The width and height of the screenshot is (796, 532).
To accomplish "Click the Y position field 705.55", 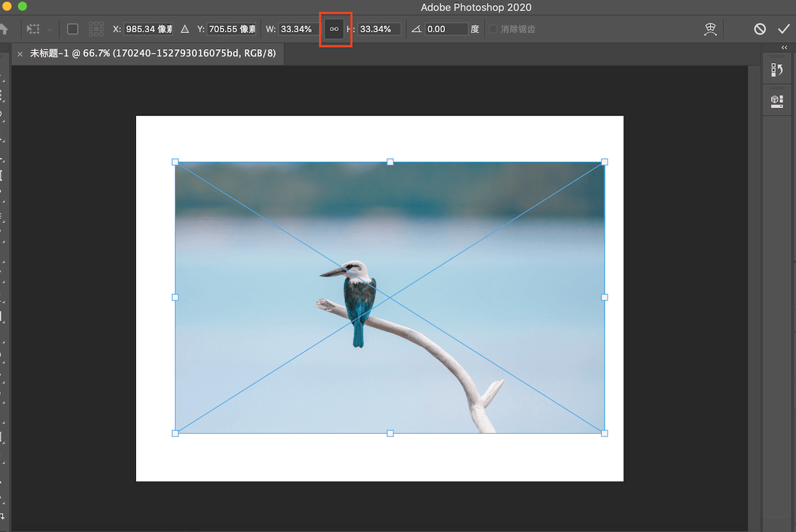I will [232, 29].
